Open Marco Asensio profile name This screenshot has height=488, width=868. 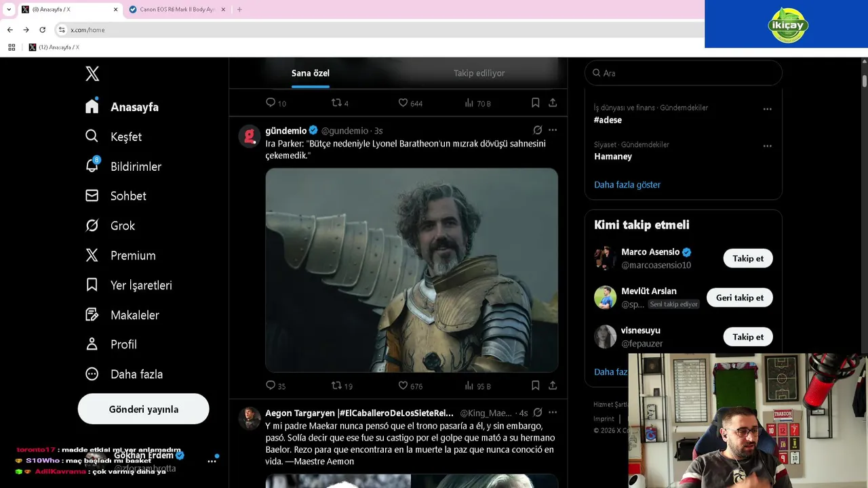coord(650,252)
